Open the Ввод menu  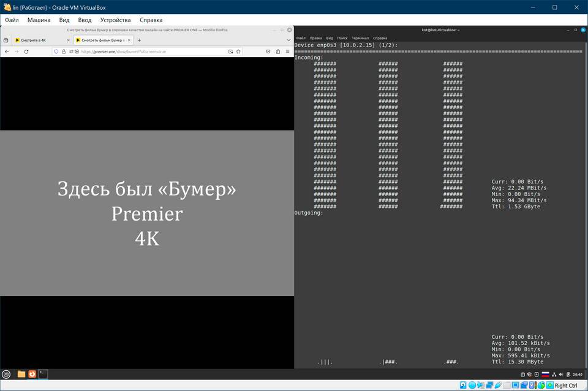pos(85,20)
